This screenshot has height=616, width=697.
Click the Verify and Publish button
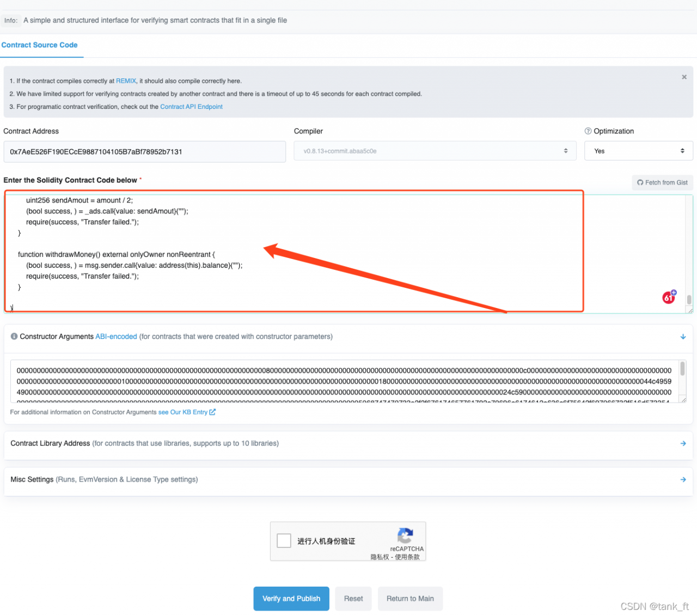[x=291, y=599]
